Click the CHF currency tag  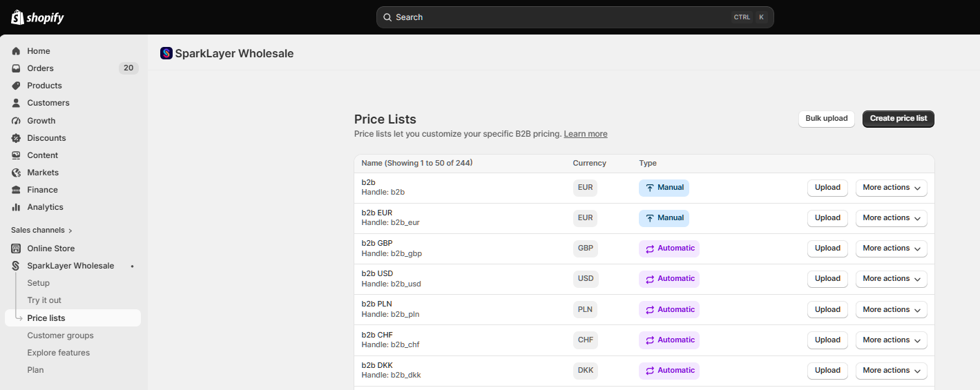click(x=586, y=340)
